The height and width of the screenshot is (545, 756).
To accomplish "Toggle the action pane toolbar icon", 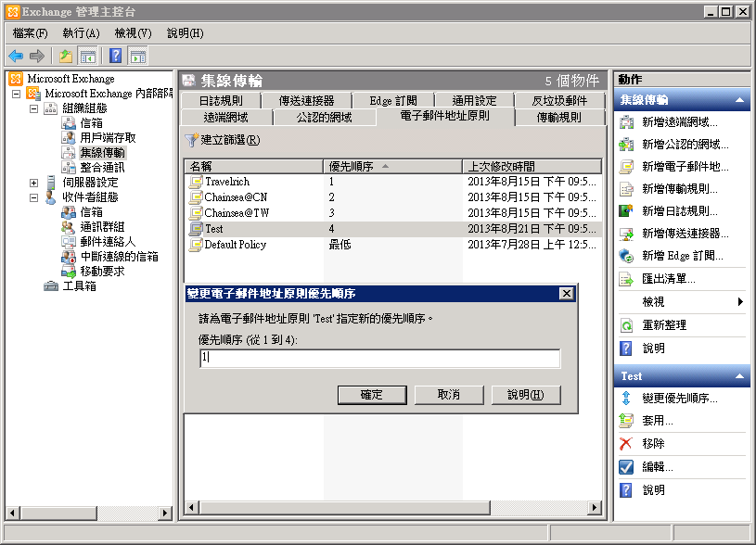I will tap(138, 57).
